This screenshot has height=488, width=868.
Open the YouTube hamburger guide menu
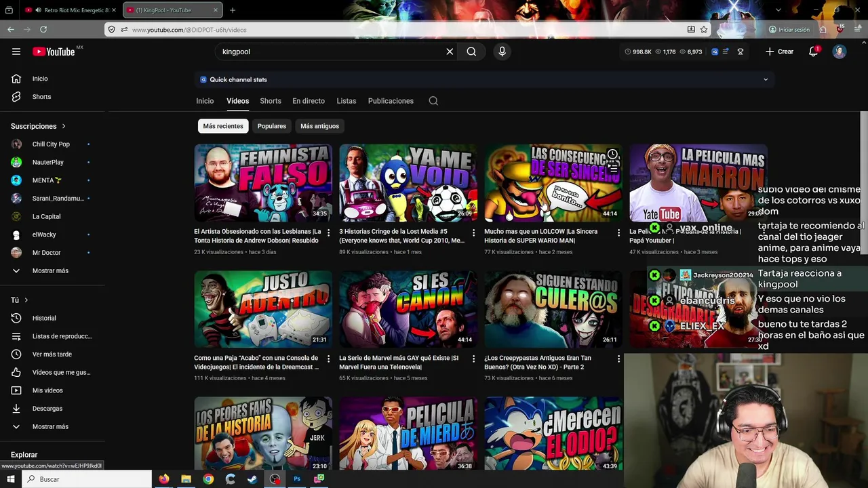[16, 52]
